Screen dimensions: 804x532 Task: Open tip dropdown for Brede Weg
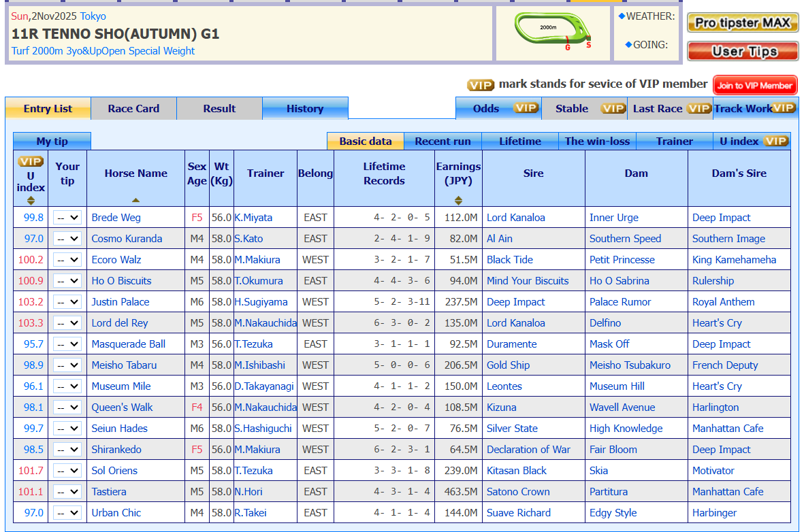click(x=67, y=217)
